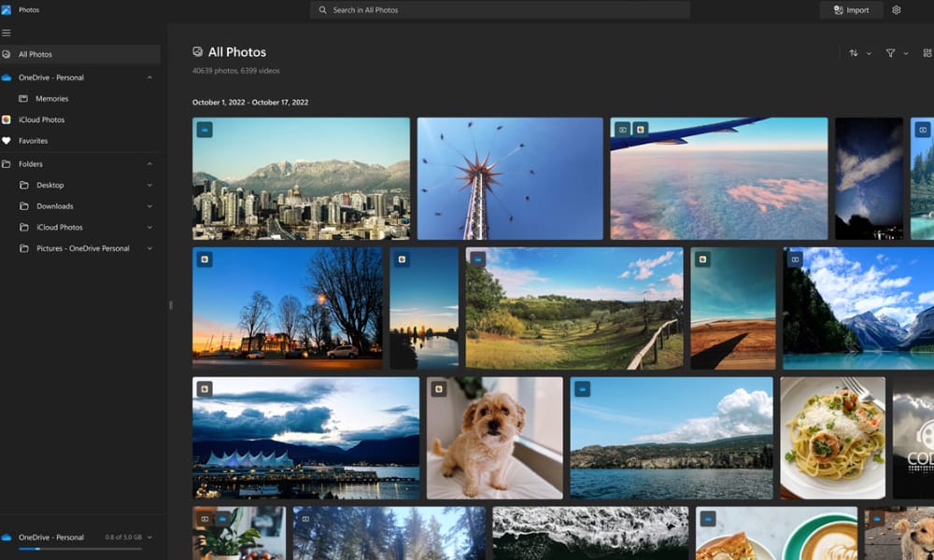Viewport: 934px width, 560px height.
Task: Click the All Photos sidebar icon
Action: (x=7, y=54)
